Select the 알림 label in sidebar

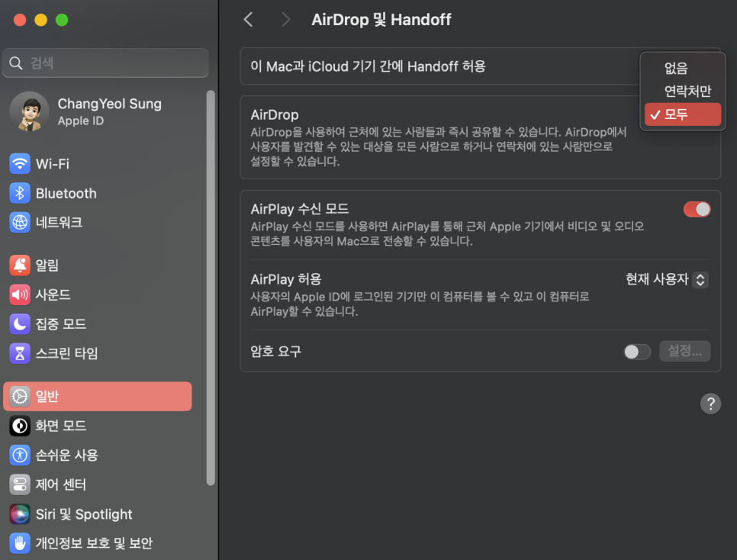(x=47, y=266)
